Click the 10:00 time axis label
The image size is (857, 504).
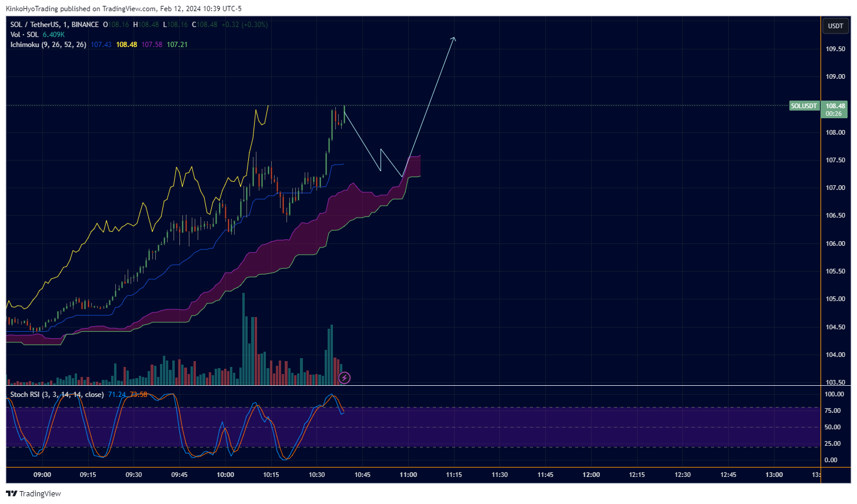coord(225,475)
